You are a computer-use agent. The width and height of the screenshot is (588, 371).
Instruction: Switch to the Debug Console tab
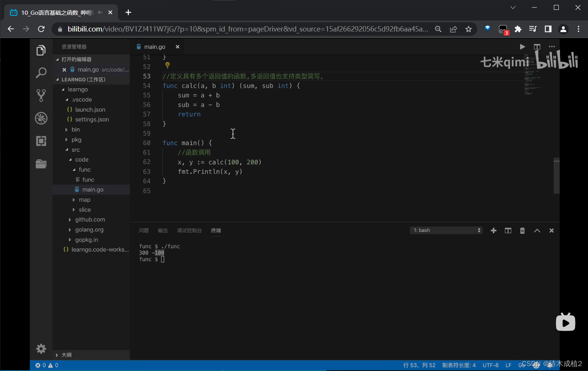pyautogui.click(x=189, y=230)
